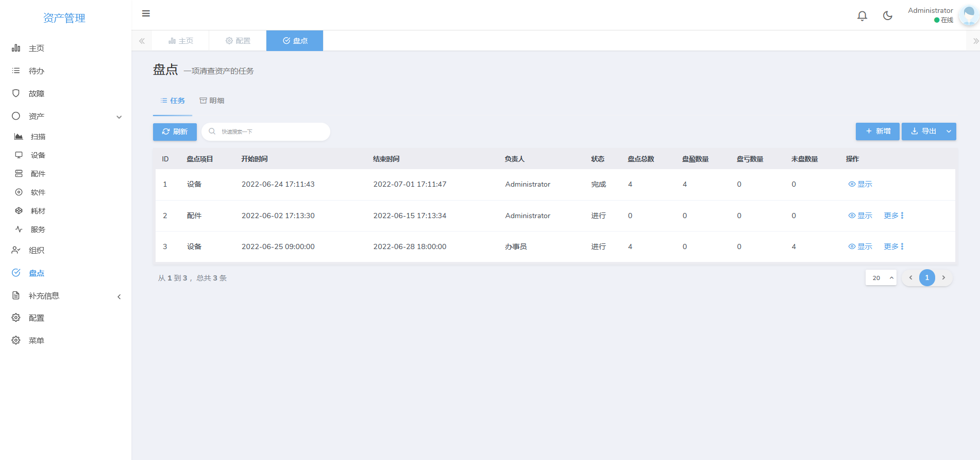Go to 软件 software in sidebar
The height and width of the screenshot is (460, 980).
point(38,192)
